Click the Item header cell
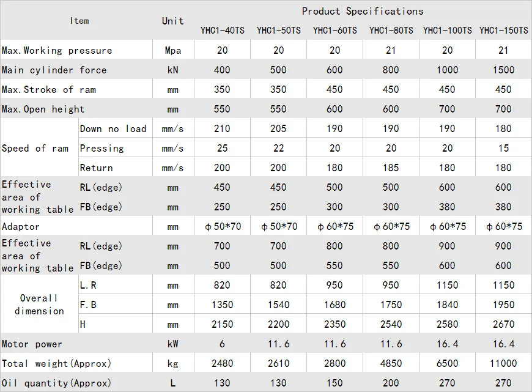The width and height of the screenshot is (532, 392). [x=79, y=21]
